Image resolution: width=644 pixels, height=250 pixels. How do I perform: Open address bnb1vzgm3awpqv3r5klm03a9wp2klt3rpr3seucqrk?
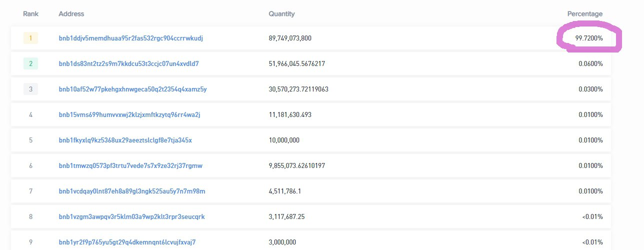click(x=131, y=216)
